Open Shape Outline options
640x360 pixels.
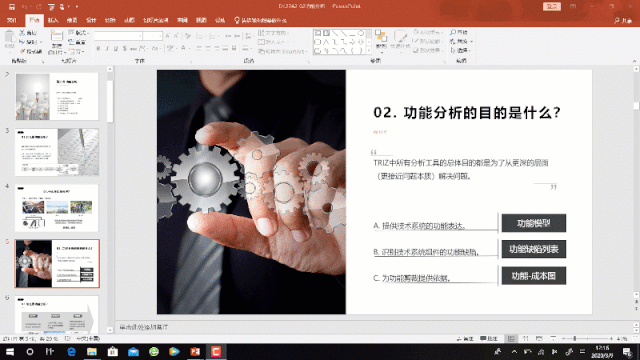[427, 41]
